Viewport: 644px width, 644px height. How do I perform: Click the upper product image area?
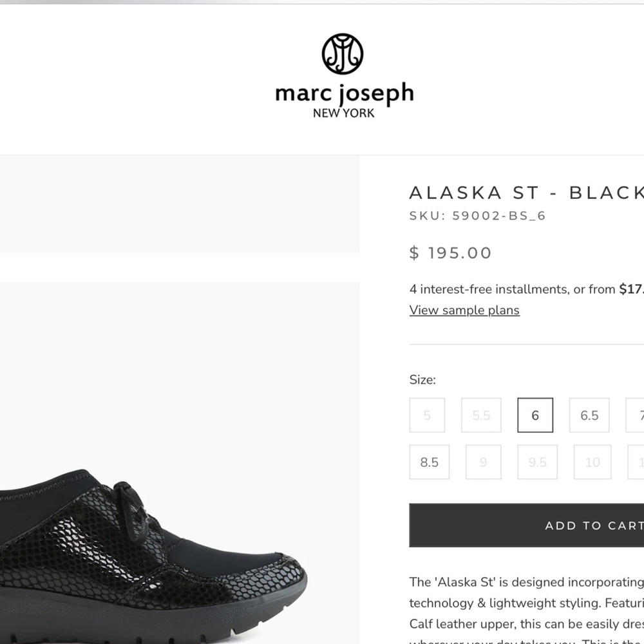[180, 203]
